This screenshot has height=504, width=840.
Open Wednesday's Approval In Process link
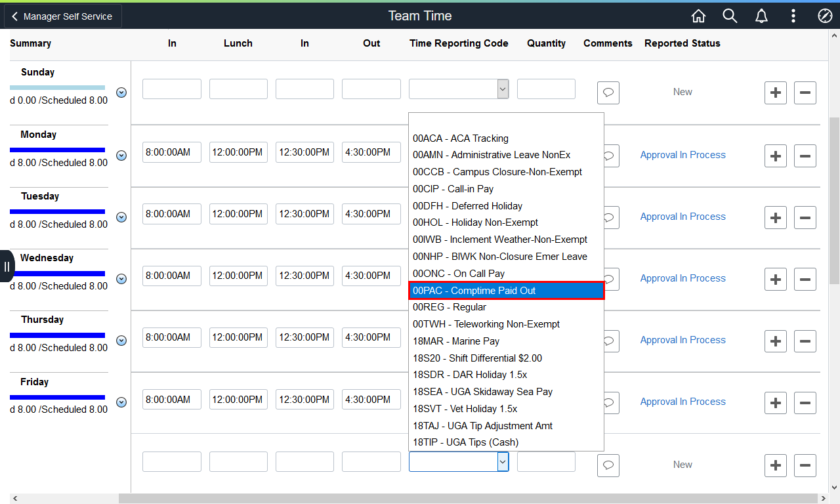pos(683,278)
